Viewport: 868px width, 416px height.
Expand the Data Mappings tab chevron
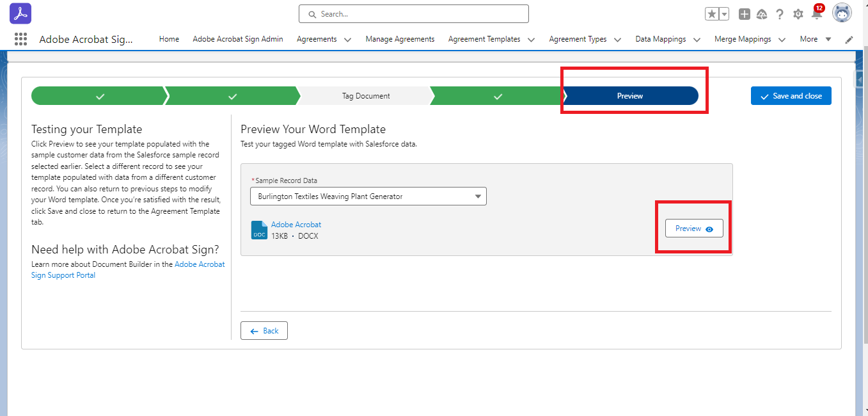pyautogui.click(x=697, y=40)
